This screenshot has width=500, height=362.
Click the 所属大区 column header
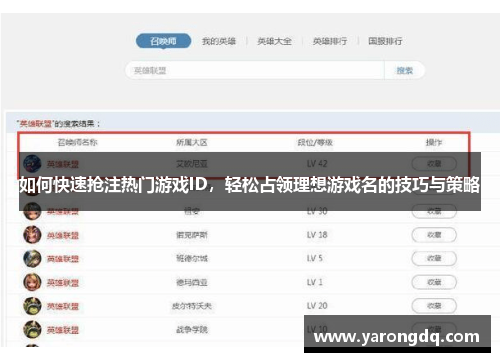(x=192, y=143)
